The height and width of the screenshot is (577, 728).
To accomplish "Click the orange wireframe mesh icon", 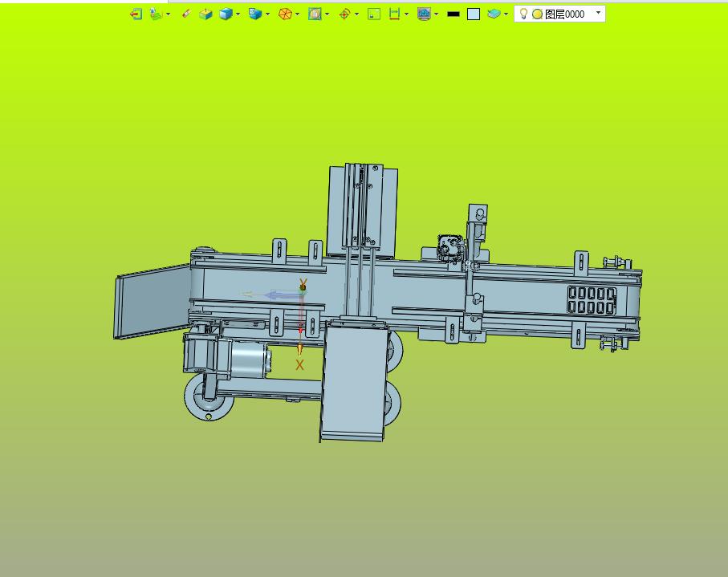I will pos(285,14).
